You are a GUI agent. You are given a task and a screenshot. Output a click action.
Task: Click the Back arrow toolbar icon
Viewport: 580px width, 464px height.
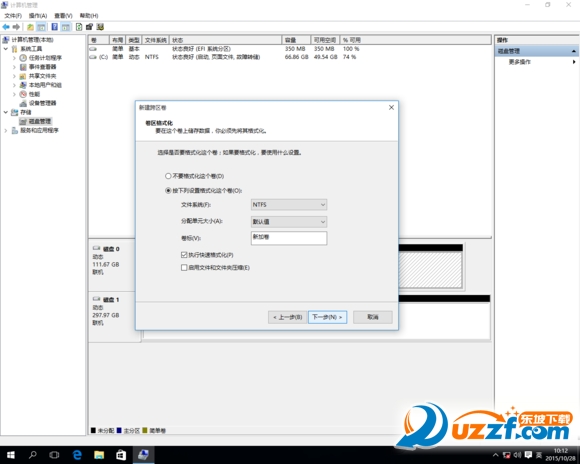pos(6,27)
